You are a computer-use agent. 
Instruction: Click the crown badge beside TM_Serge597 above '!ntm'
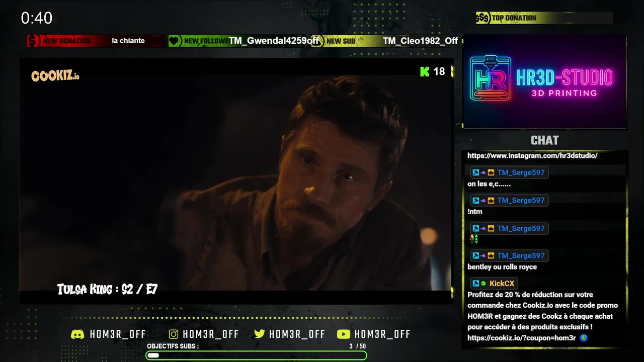[491, 201]
